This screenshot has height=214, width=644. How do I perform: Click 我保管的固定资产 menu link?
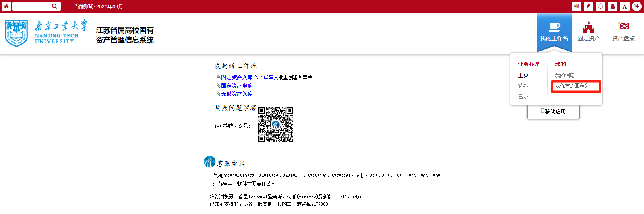coord(574,86)
